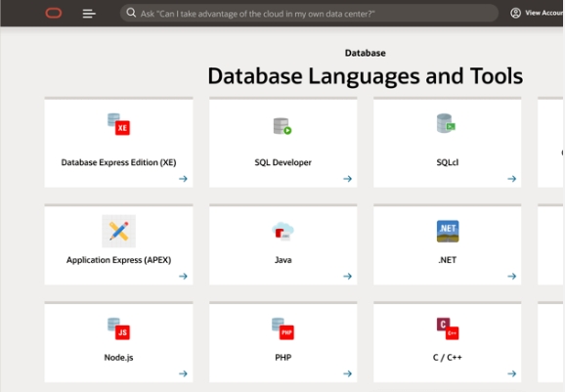Open the Application Express (APEX) link
Viewport: 565px width, 392px height.
(118, 260)
